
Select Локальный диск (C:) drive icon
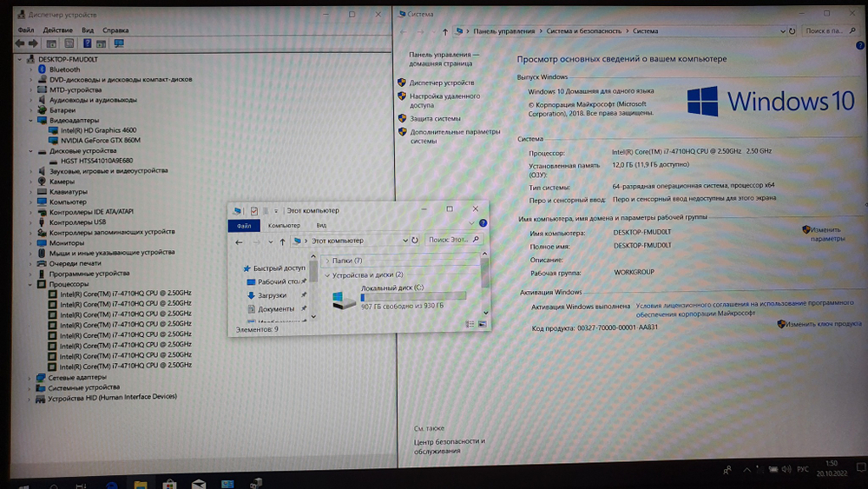click(x=344, y=300)
